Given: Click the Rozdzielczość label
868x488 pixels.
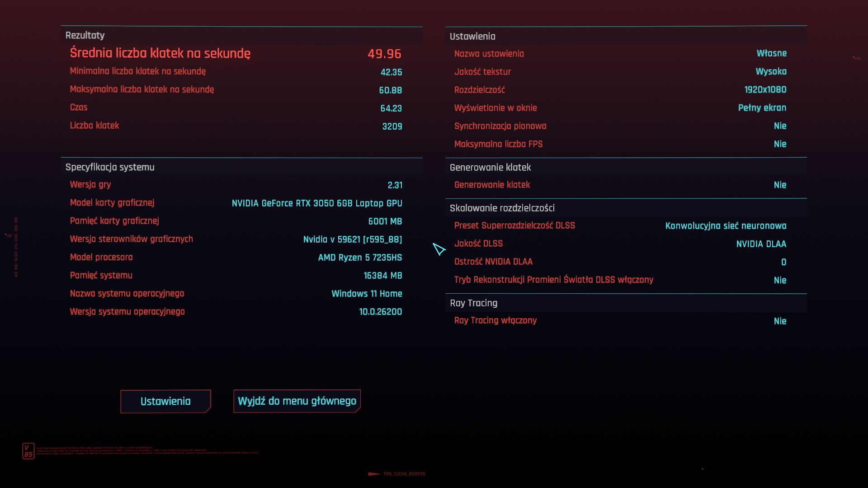Looking at the screenshot, I should tap(479, 90).
